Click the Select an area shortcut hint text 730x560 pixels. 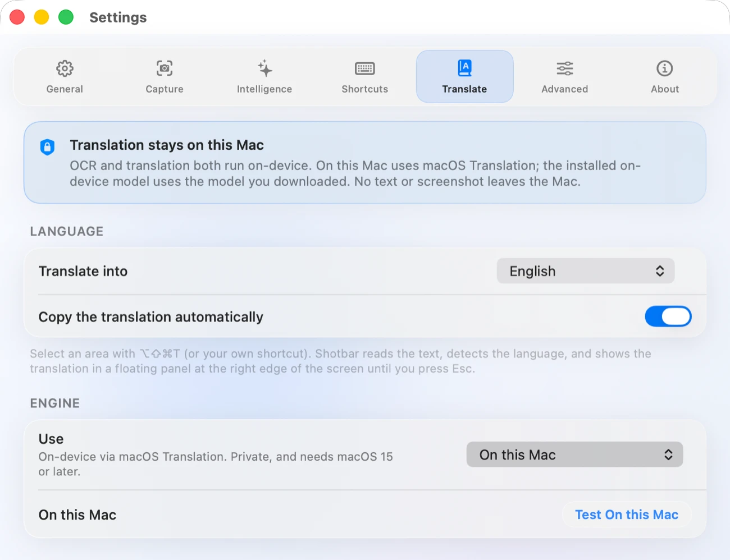(x=340, y=361)
